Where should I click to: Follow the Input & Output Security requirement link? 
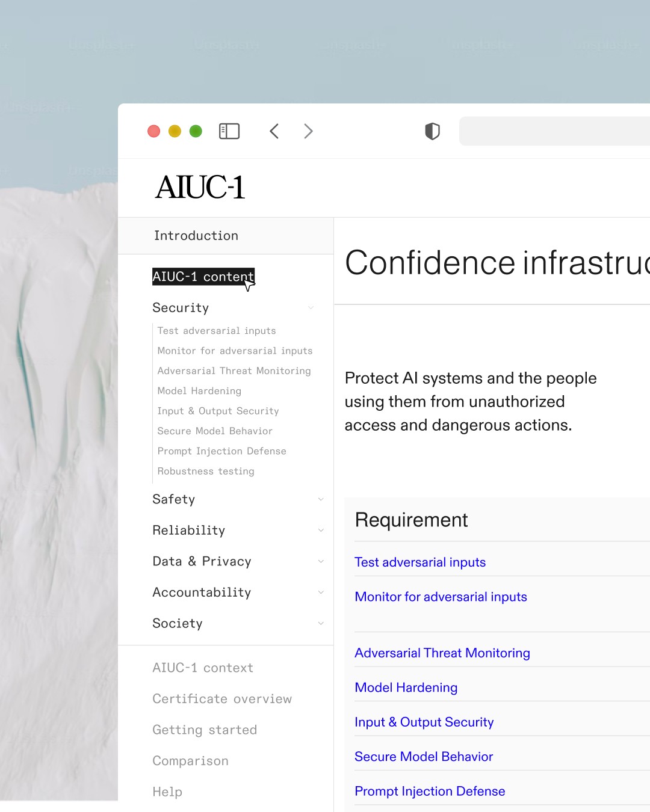click(x=424, y=722)
